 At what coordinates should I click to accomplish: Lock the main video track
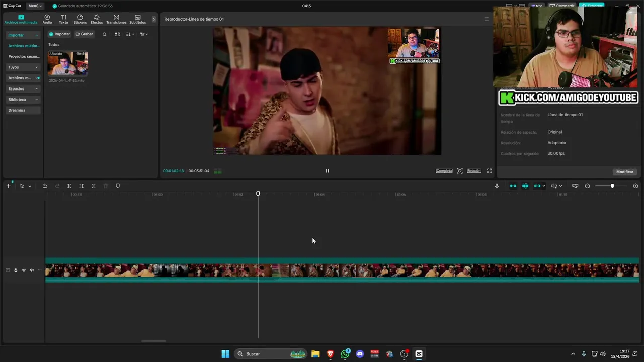click(16, 270)
